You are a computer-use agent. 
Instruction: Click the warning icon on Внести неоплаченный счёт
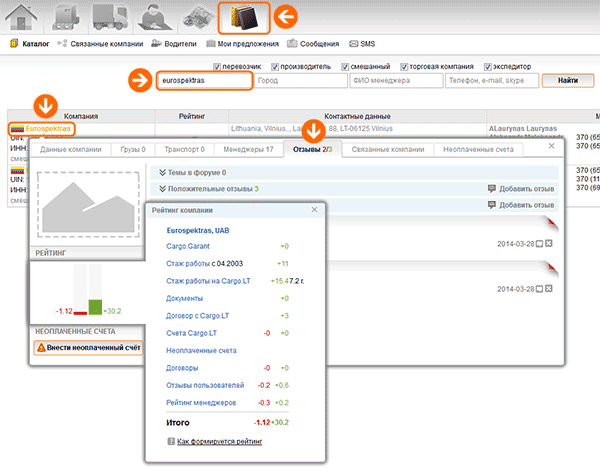(42, 348)
